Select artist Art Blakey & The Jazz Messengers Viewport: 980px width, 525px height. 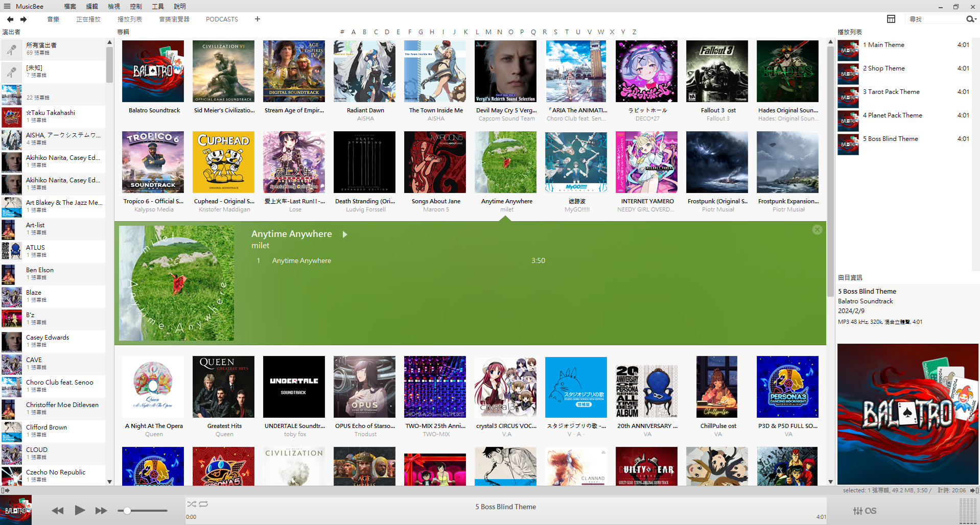[53, 206]
